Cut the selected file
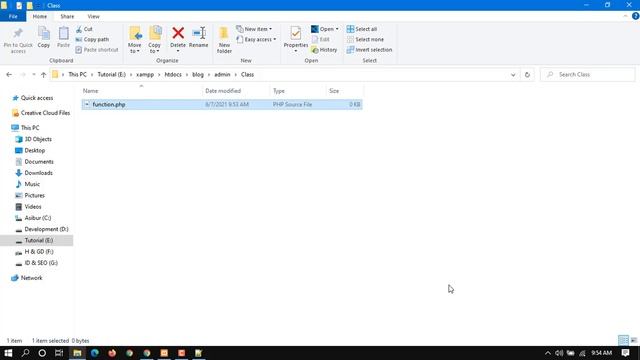The image size is (640, 360). point(84,29)
